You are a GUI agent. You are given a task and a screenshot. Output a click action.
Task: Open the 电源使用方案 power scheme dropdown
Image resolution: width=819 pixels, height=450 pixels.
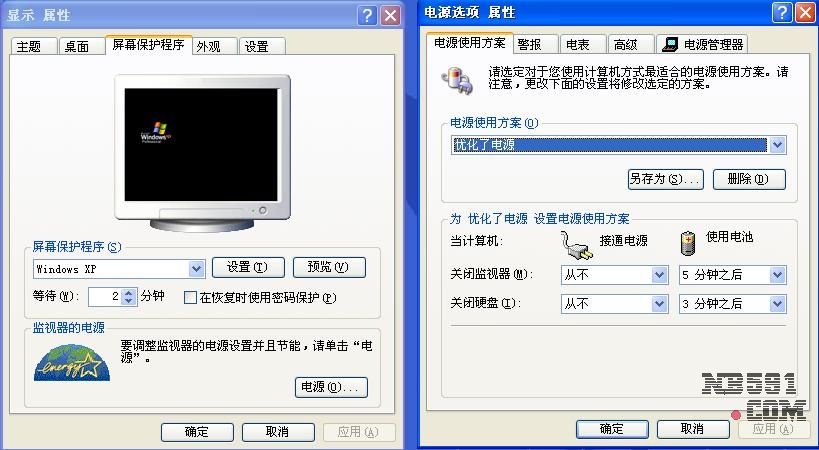777,145
